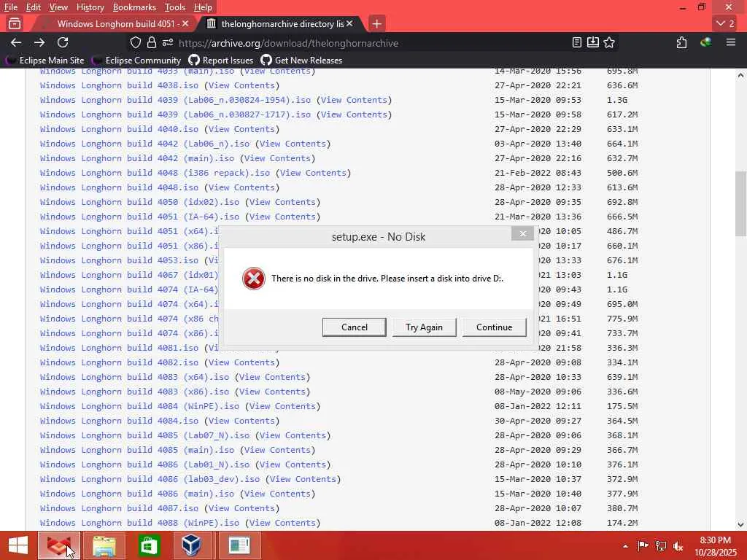Open Firefox View icon
747x560 pixels.
[15, 23]
